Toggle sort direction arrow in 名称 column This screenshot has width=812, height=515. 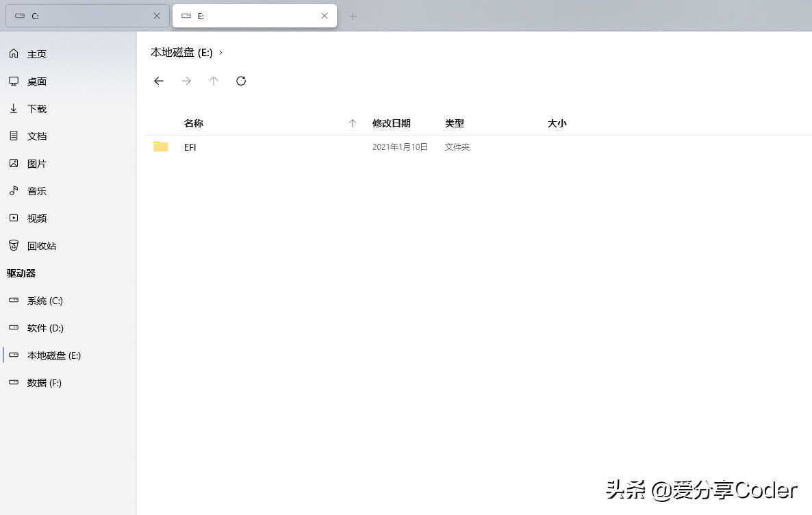tap(353, 123)
